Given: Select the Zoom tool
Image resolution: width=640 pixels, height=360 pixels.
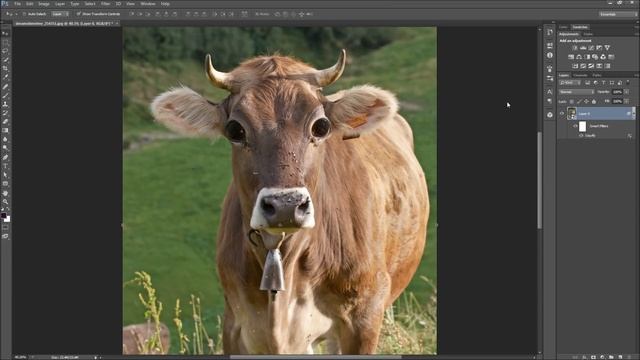Looking at the screenshot, I should point(5,202).
